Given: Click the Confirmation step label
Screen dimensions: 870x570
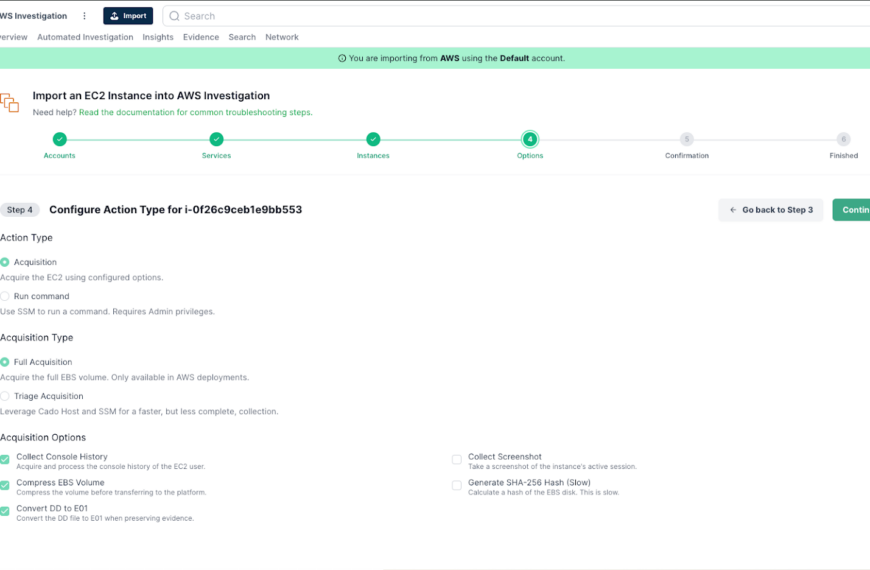Looking at the screenshot, I should click(x=687, y=156).
